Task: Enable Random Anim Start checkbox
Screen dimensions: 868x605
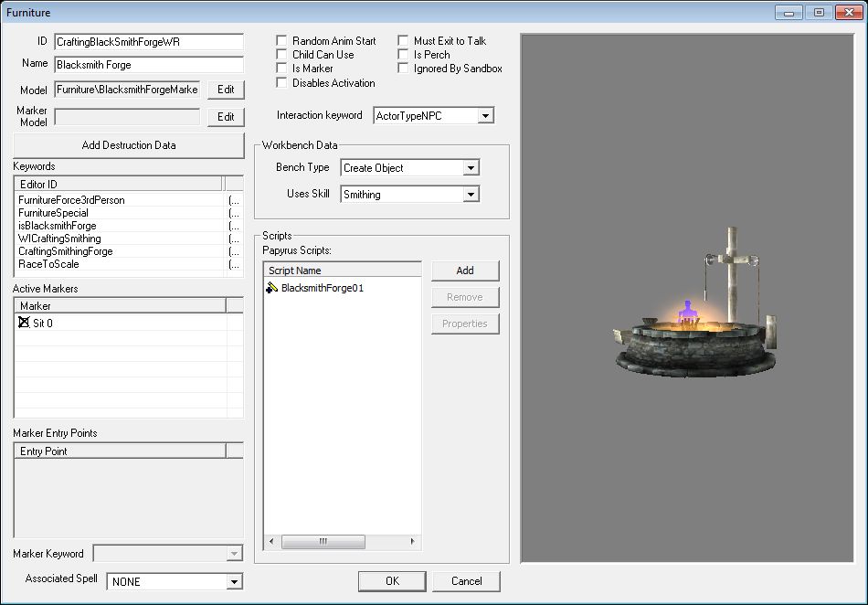Action: click(281, 40)
